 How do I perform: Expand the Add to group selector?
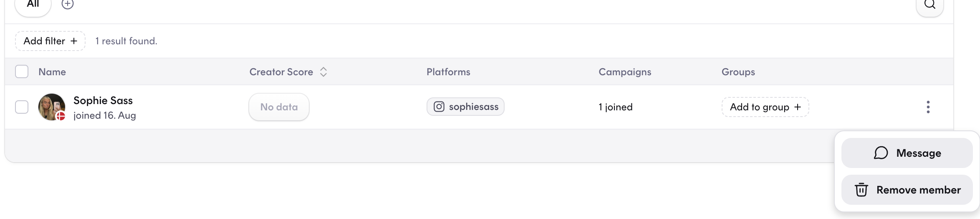coord(765,107)
